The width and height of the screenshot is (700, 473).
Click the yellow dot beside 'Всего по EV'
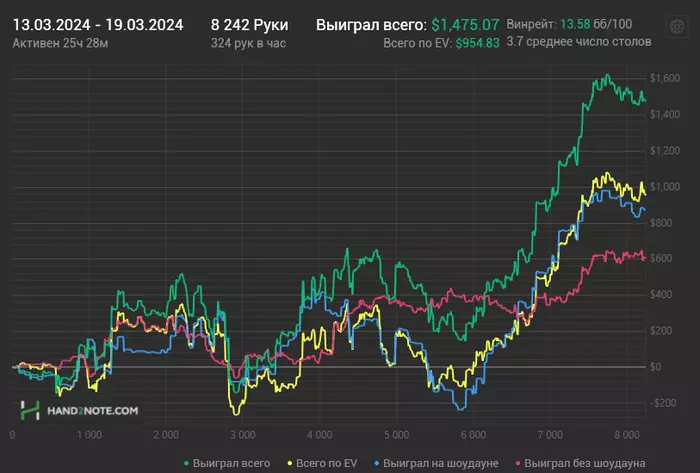[290, 464]
